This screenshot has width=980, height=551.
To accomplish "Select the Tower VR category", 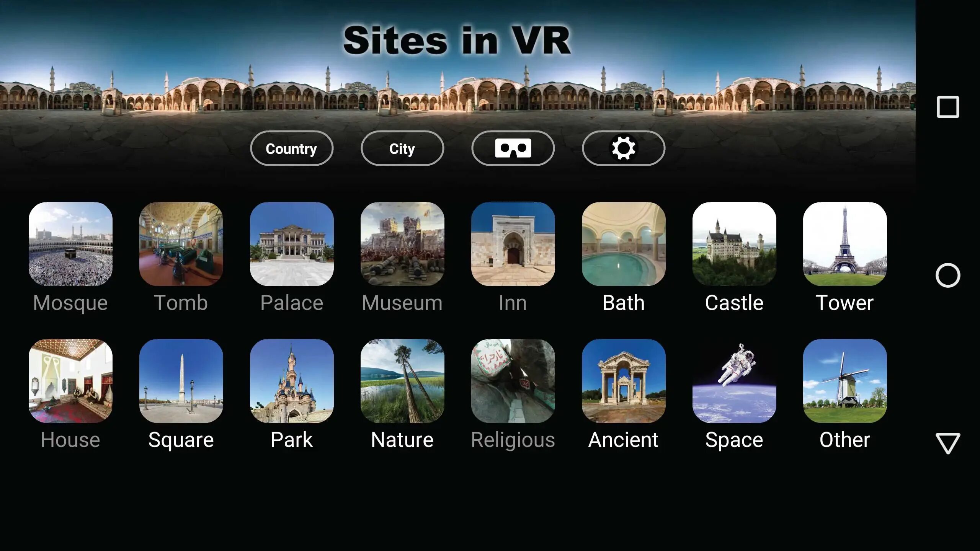I will pos(845,258).
